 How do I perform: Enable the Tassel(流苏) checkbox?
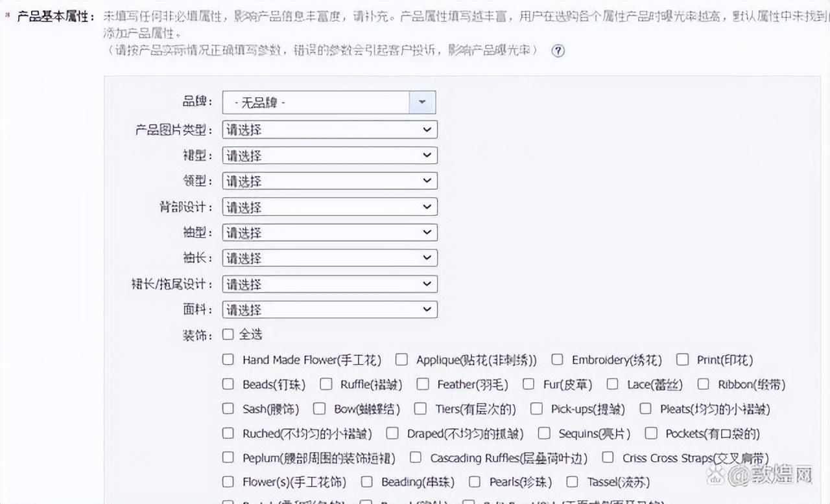point(572,481)
